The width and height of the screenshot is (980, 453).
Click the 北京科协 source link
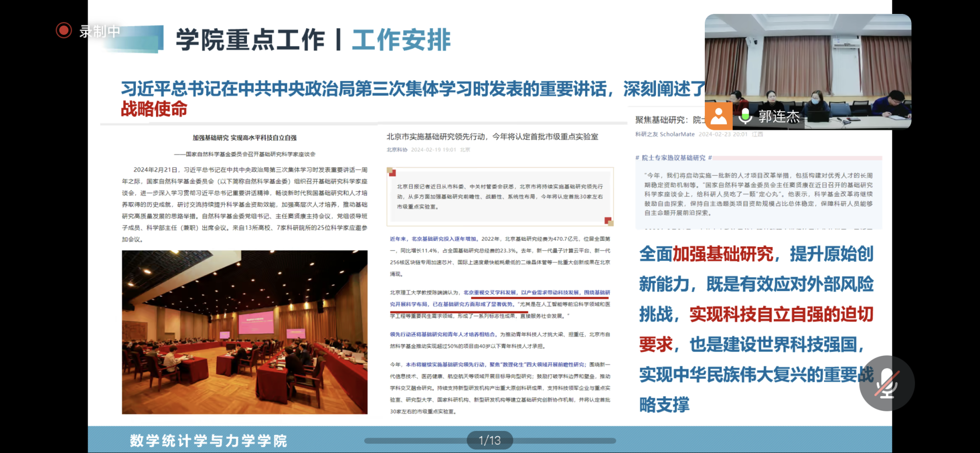click(397, 150)
